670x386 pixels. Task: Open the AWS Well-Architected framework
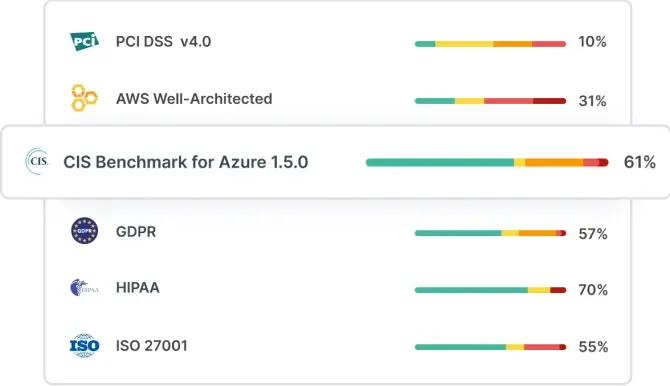click(194, 99)
